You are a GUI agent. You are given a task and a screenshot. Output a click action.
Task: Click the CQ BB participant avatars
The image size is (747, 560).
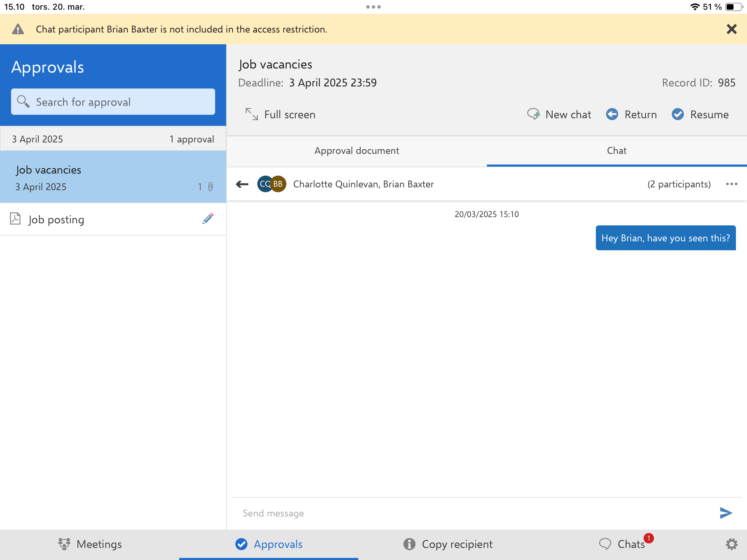[271, 184]
